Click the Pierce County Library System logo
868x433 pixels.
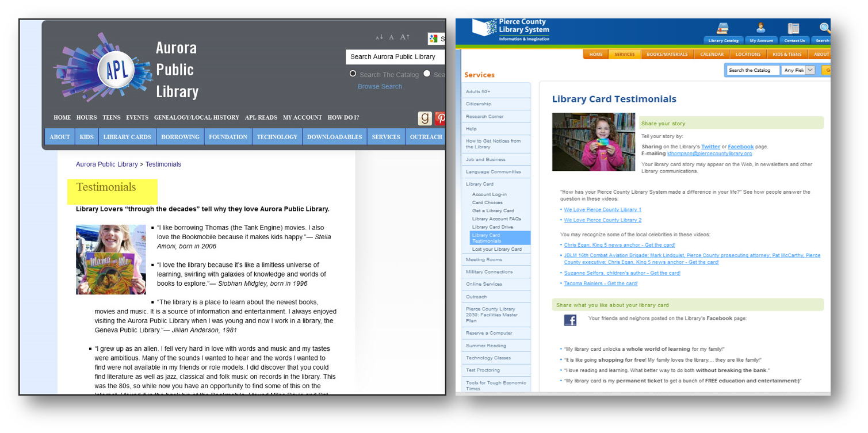(x=510, y=29)
